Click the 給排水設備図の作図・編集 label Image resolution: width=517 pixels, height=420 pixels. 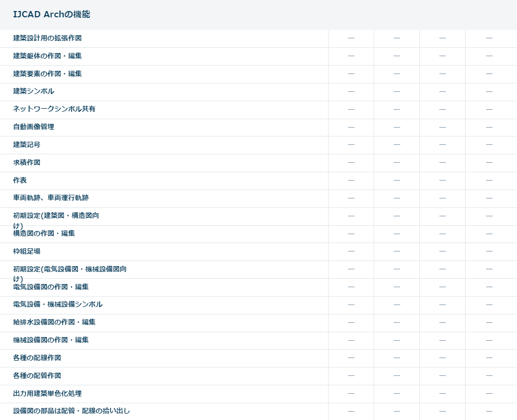pyautogui.click(x=54, y=322)
